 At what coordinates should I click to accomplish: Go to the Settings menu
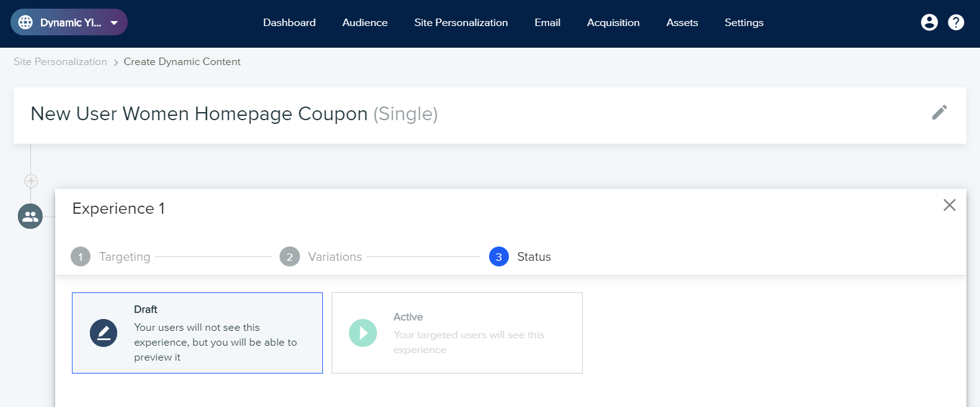[x=744, y=22]
